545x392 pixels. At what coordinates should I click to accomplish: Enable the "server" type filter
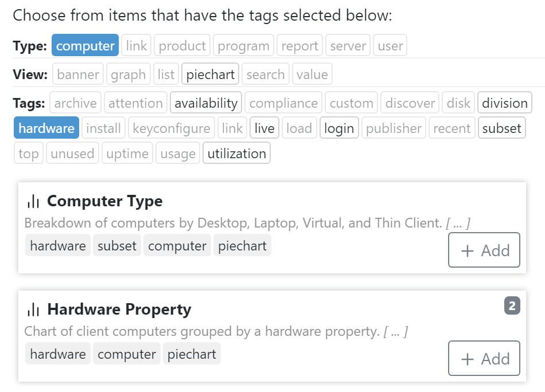tap(348, 45)
